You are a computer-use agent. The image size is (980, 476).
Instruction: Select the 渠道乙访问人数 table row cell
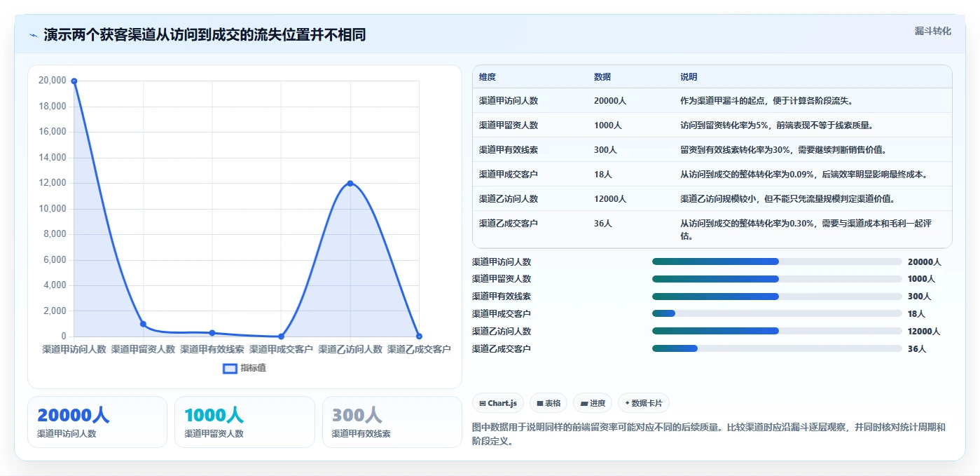[509, 199]
